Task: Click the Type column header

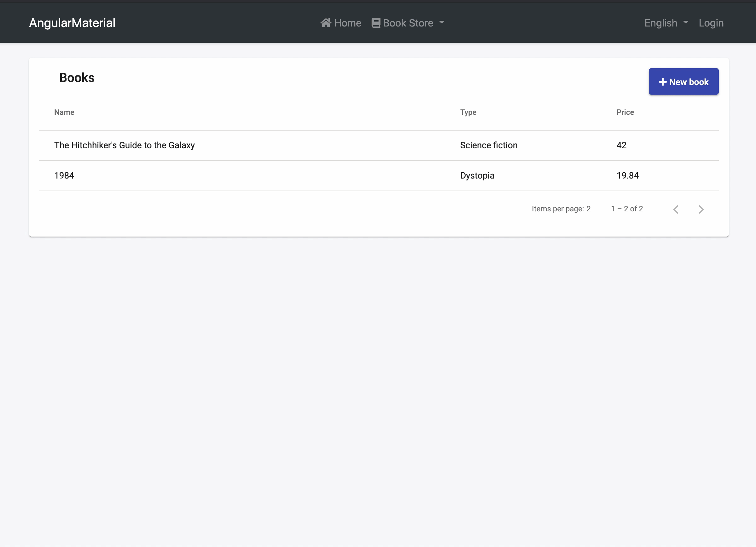Action: tap(468, 112)
